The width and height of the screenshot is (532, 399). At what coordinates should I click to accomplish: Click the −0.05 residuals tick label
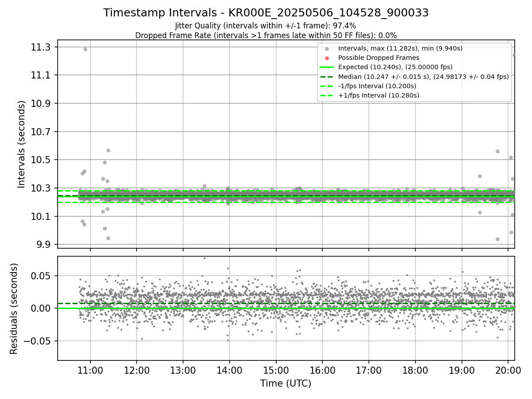(x=38, y=341)
